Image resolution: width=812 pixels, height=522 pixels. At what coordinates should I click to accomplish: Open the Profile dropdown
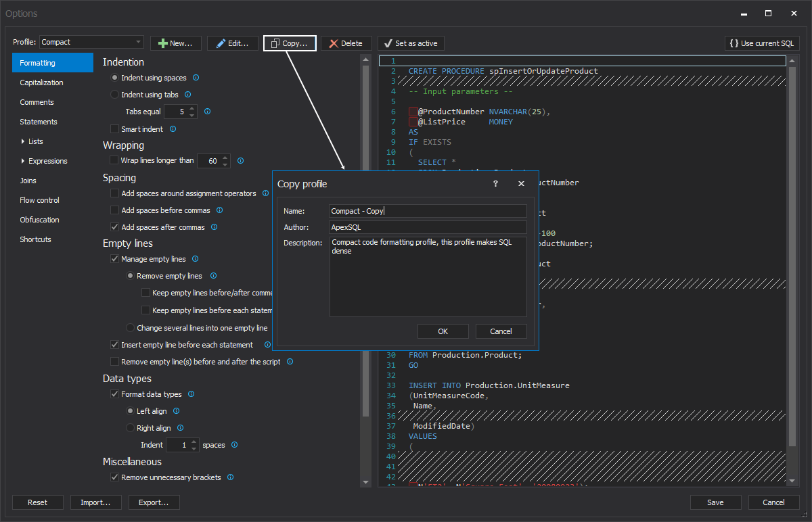pyautogui.click(x=138, y=42)
